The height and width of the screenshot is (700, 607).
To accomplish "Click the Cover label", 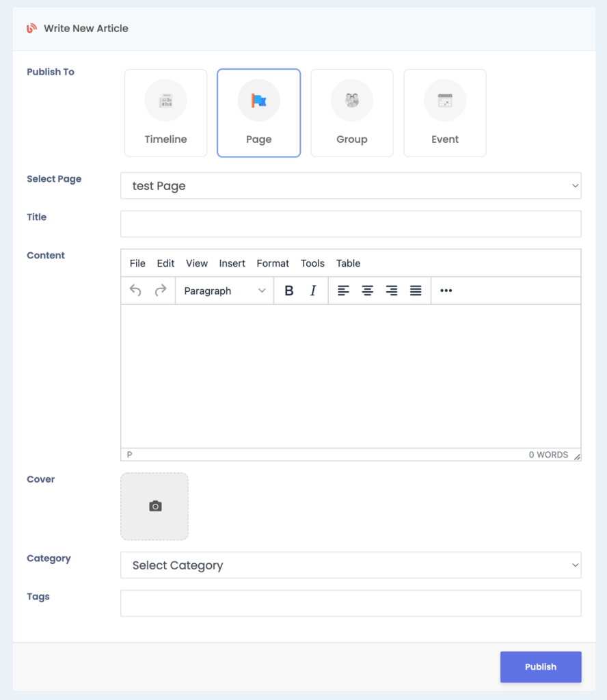I will 40,479.
